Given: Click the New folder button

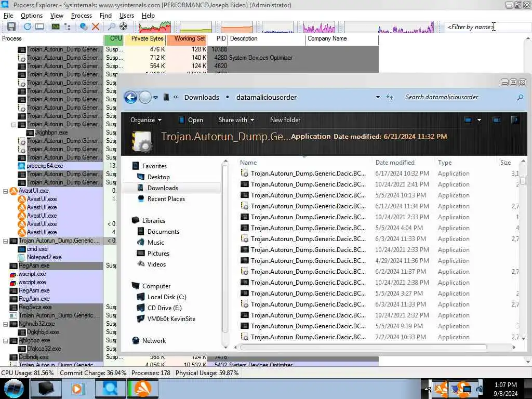Looking at the screenshot, I should point(285,120).
